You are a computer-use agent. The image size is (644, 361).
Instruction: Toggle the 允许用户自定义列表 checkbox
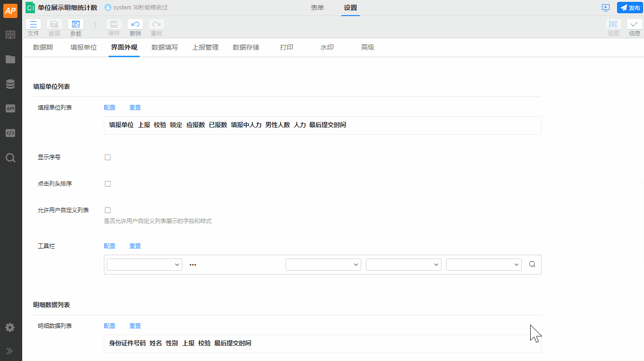108,210
